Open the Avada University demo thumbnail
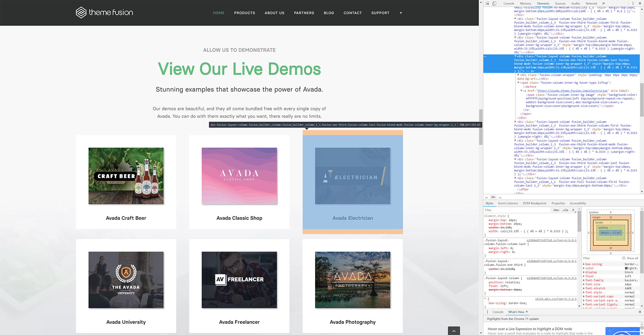This screenshot has width=644, height=335. coord(126,280)
